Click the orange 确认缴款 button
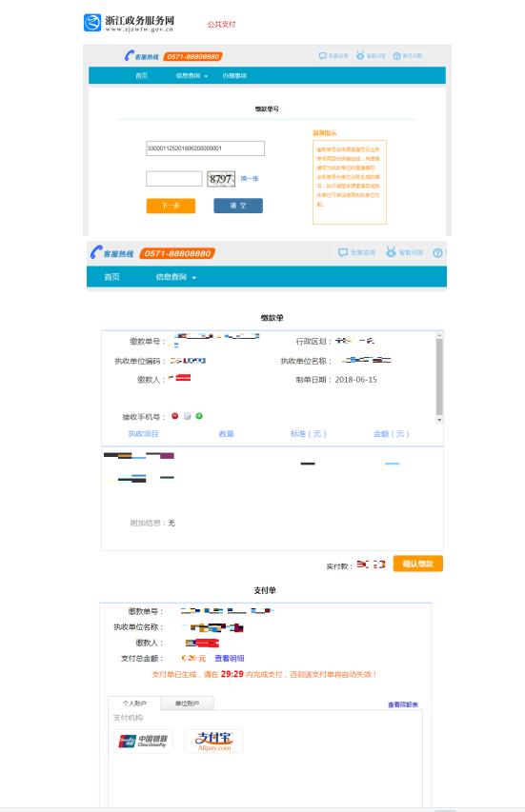 (418, 564)
